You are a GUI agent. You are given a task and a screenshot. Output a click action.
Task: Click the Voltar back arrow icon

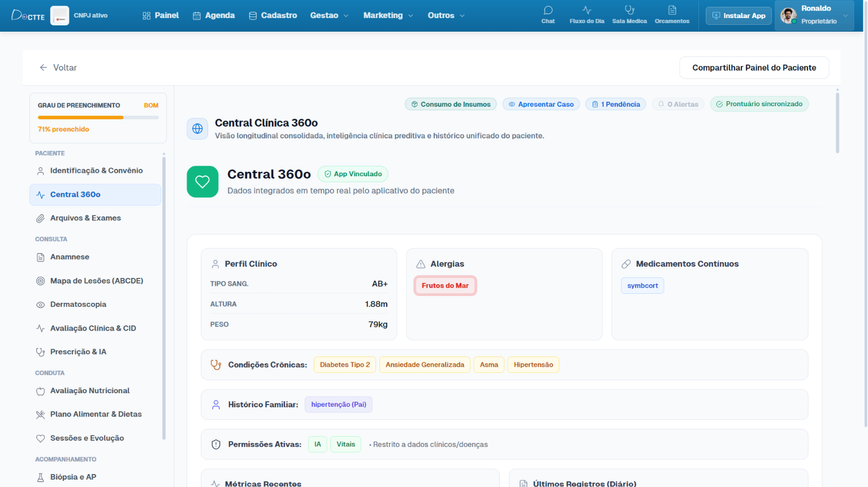[44, 68]
